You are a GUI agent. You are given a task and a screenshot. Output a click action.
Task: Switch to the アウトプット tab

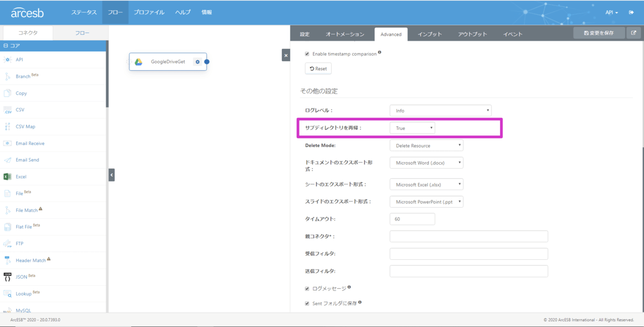473,34
